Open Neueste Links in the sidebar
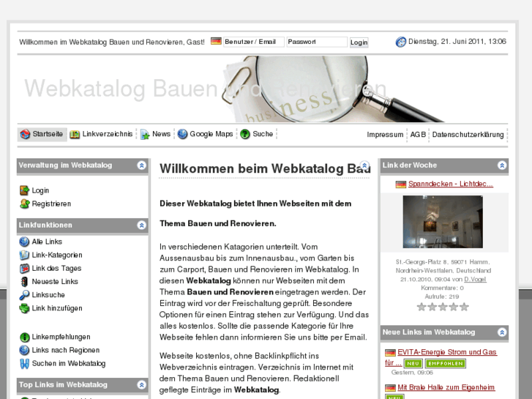532x399 pixels. tap(55, 282)
